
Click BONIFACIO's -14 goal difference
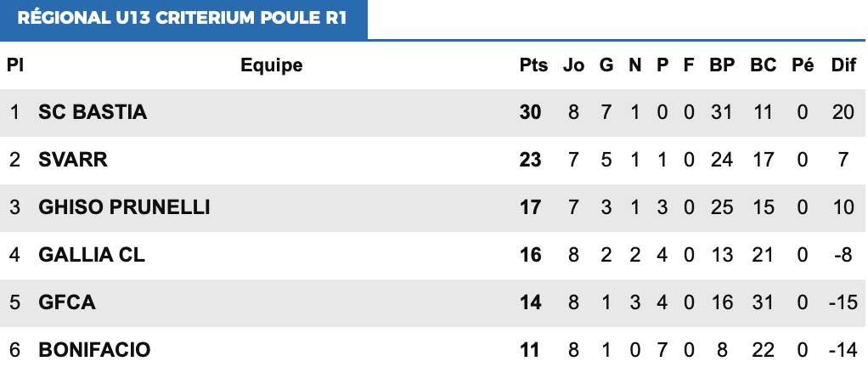[x=843, y=350]
